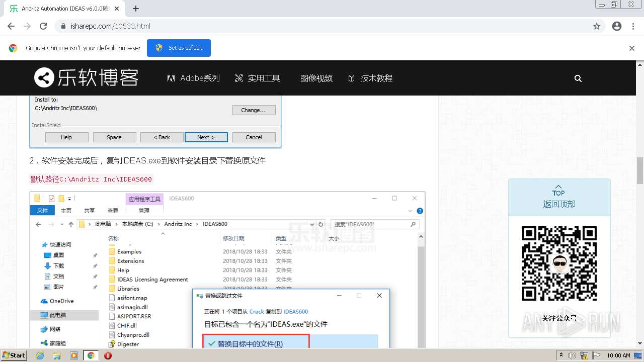Open the red Opera taskbar icon
The width and height of the screenshot is (644, 362).
108,355
